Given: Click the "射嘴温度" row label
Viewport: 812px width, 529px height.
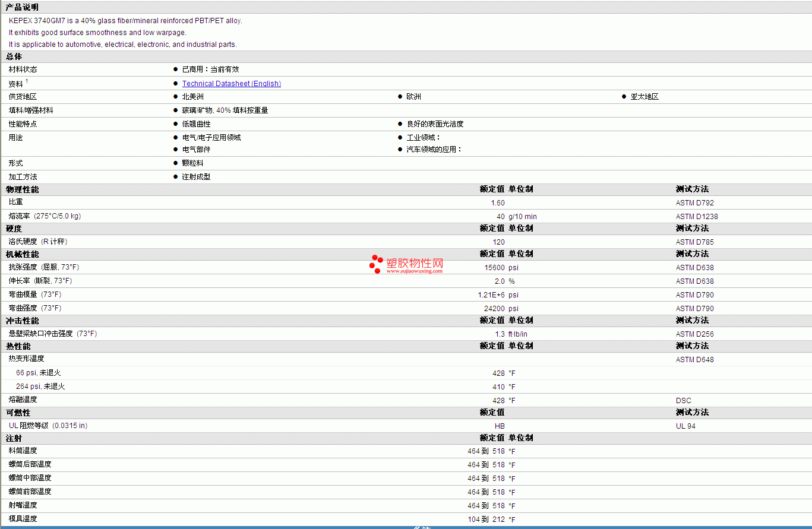Looking at the screenshot, I should click(23, 505).
